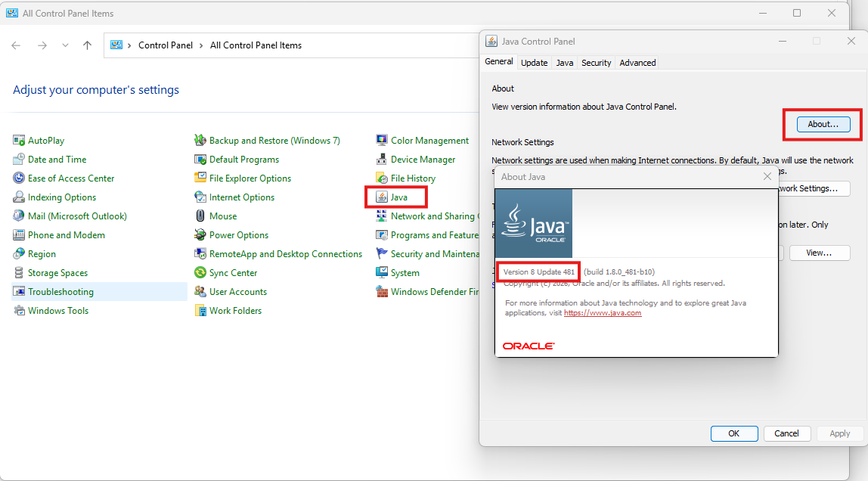
Task: Open the Sync Center icon
Action: pos(200,273)
